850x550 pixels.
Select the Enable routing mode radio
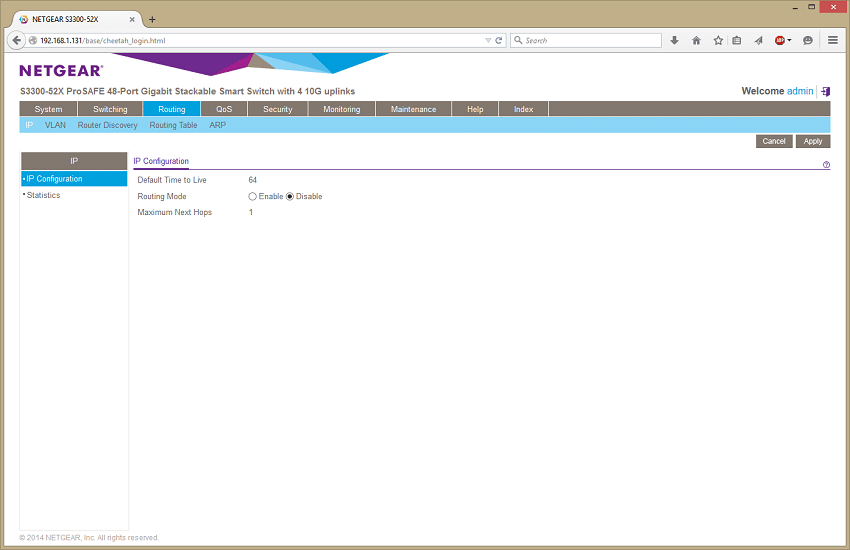252,196
